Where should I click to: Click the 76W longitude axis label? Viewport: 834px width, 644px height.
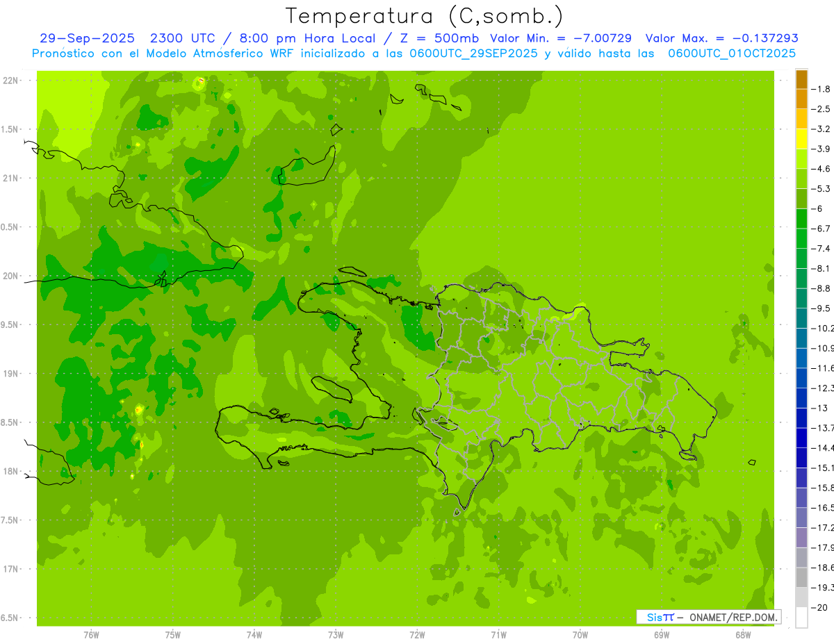pyautogui.click(x=91, y=634)
